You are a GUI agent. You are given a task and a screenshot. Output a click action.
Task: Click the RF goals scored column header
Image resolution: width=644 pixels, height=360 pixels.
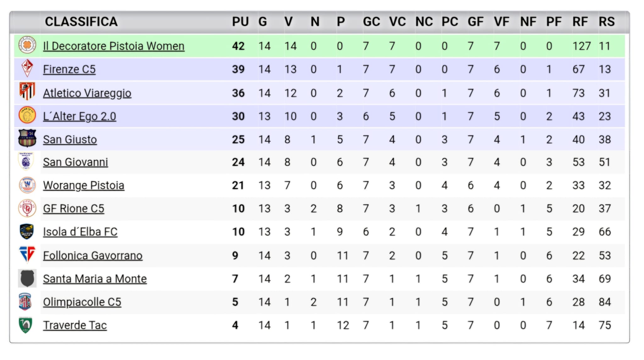point(580,22)
